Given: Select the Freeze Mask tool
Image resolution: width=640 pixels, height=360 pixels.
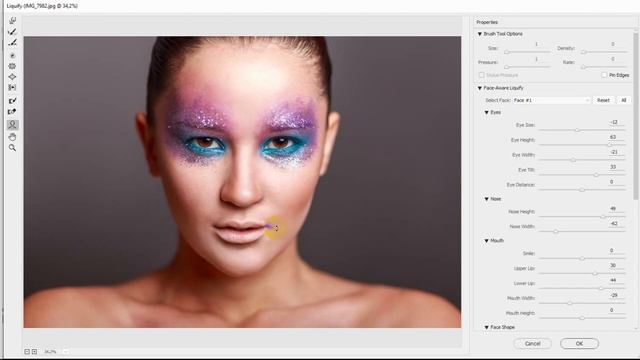Looking at the screenshot, I should (12, 100).
